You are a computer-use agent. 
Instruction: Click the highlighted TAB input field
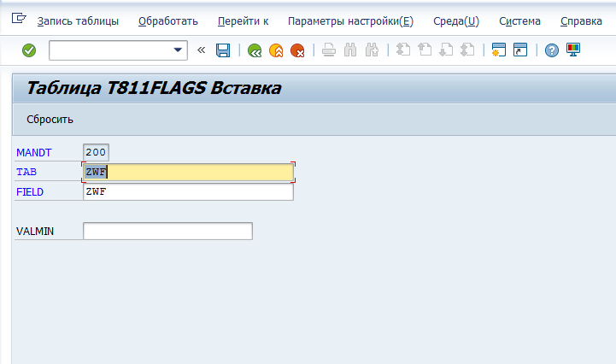[188, 172]
